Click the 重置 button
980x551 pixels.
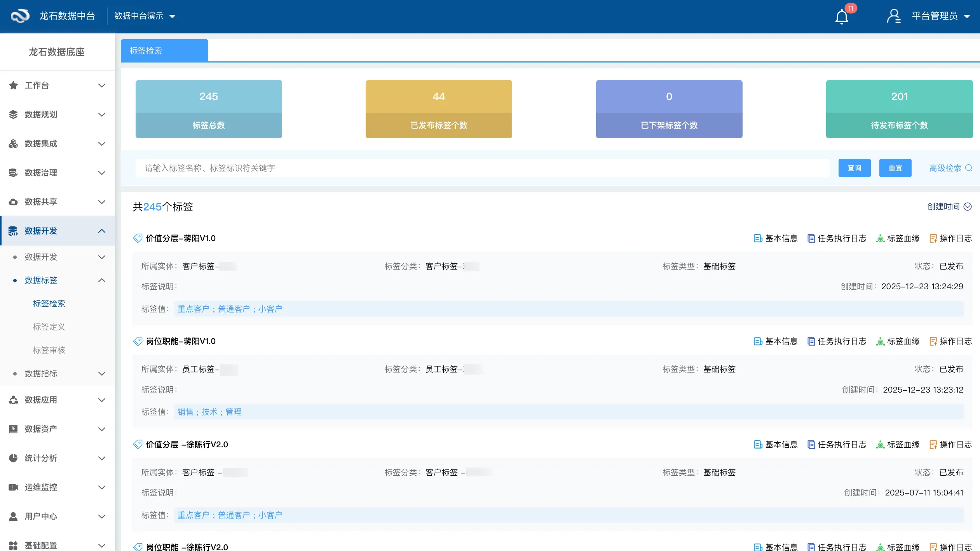895,168
